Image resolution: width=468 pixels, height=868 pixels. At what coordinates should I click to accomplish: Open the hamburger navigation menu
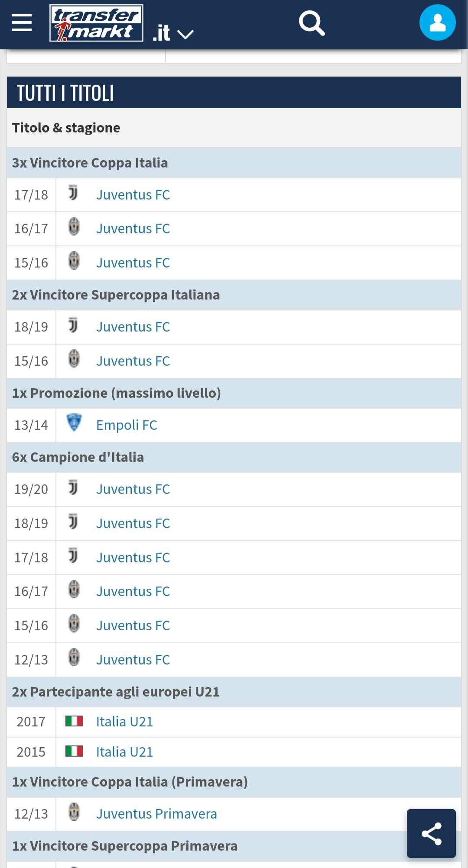(x=22, y=23)
